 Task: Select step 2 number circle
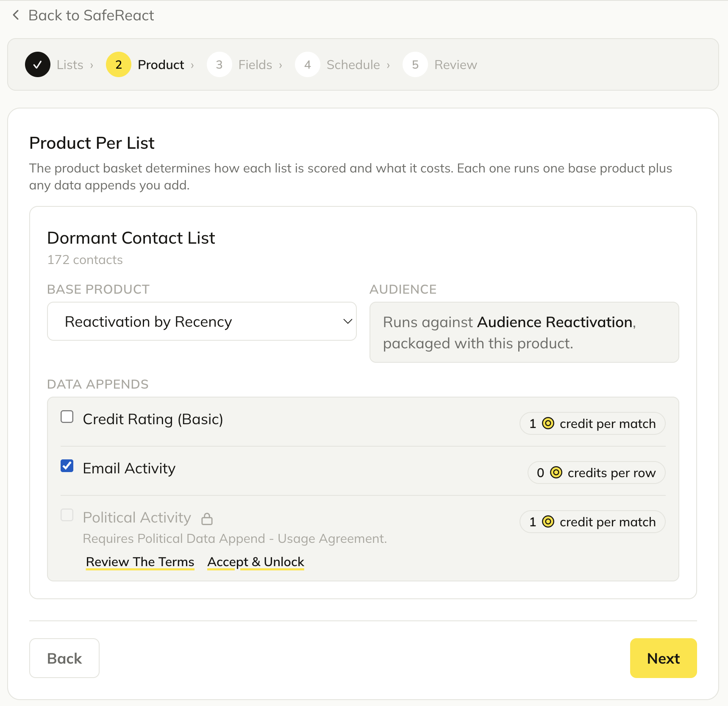coord(119,64)
